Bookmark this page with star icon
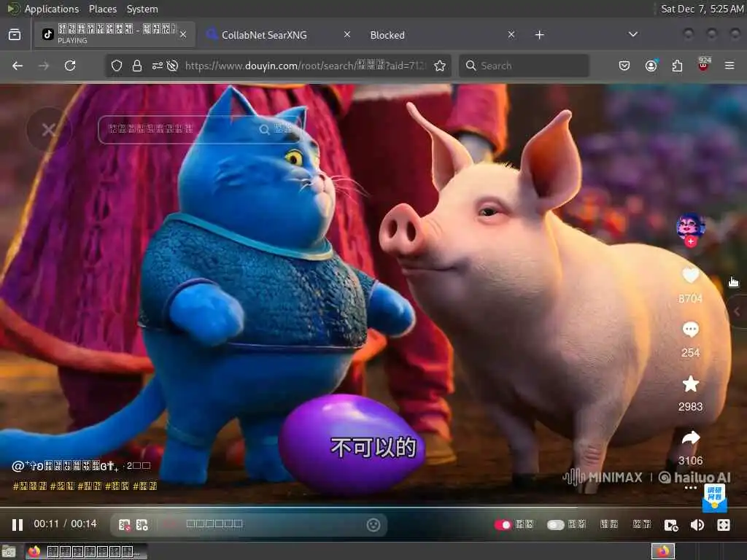Viewport: 747px width, 560px height. (440, 66)
